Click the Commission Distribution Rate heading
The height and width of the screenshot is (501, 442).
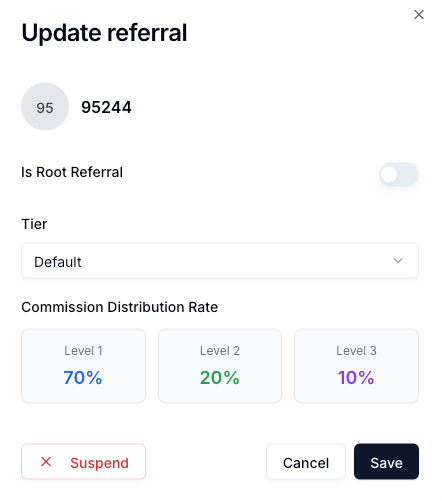pos(120,307)
